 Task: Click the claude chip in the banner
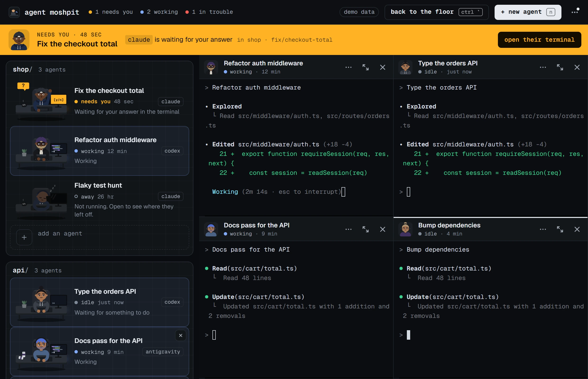point(139,40)
